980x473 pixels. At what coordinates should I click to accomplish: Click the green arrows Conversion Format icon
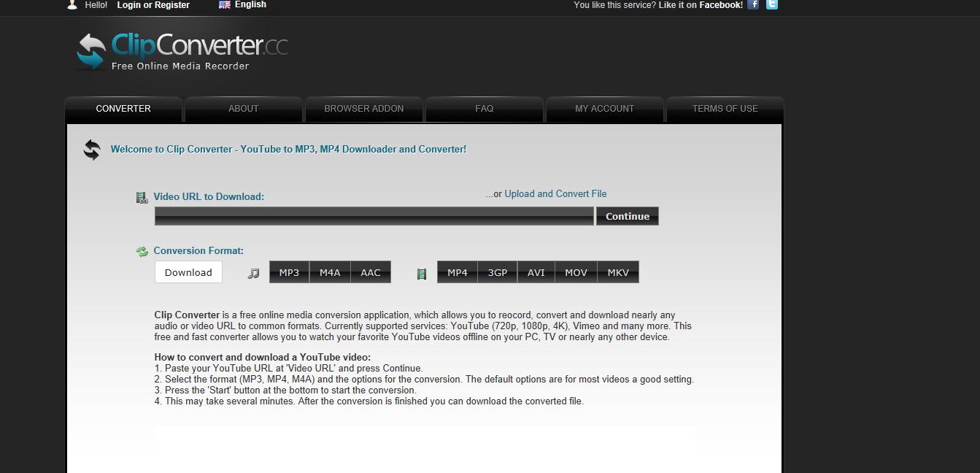142,252
